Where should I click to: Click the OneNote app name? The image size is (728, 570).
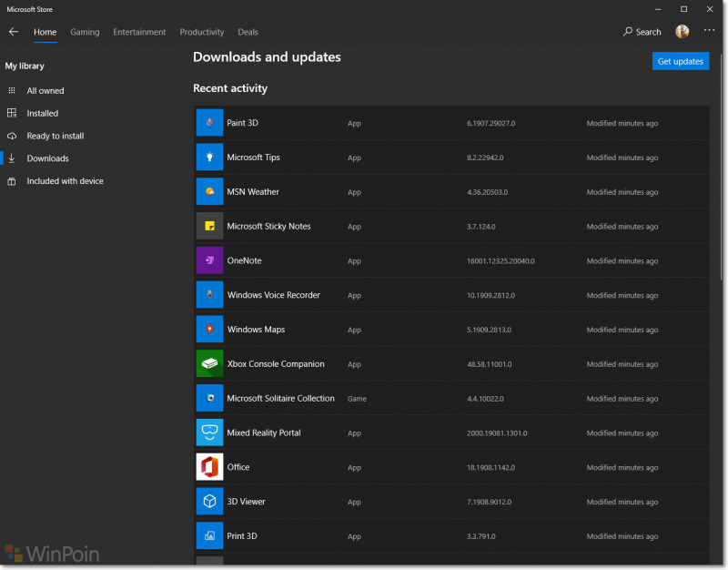click(244, 260)
